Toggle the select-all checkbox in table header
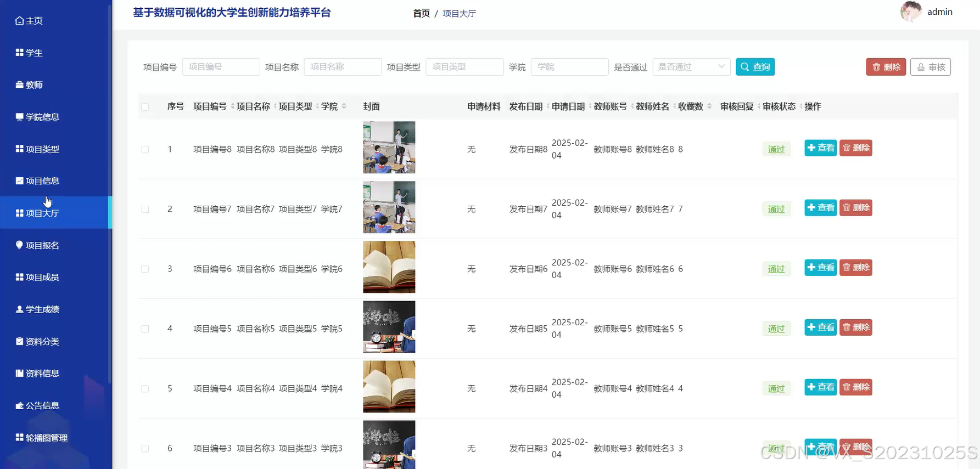The width and height of the screenshot is (980, 469). [145, 107]
